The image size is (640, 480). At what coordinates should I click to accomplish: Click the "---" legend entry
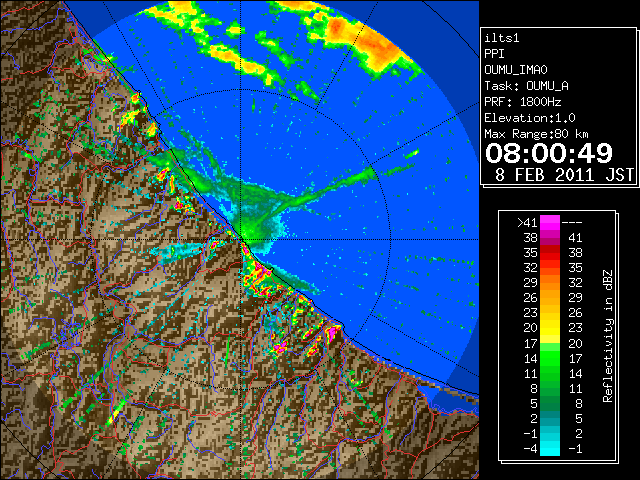click(572, 223)
